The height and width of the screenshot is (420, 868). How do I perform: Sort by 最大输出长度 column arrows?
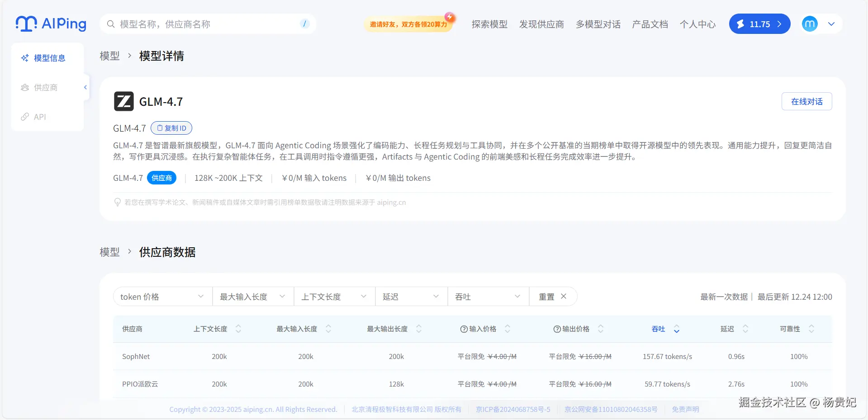419,329
